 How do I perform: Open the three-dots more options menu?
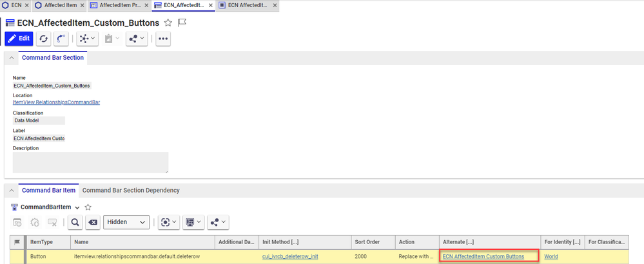click(163, 39)
